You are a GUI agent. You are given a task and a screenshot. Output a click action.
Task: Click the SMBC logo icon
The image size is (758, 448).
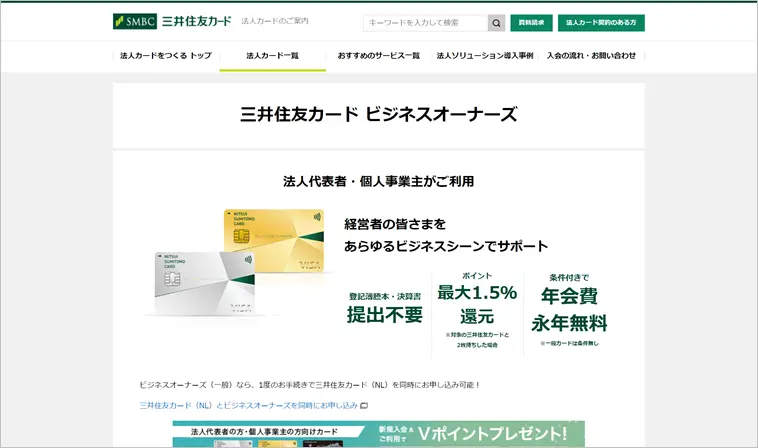tap(135, 21)
